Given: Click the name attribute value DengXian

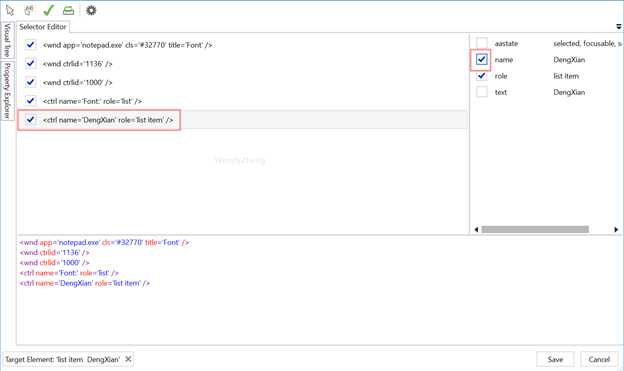Looking at the screenshot, I should pos(569,60).
